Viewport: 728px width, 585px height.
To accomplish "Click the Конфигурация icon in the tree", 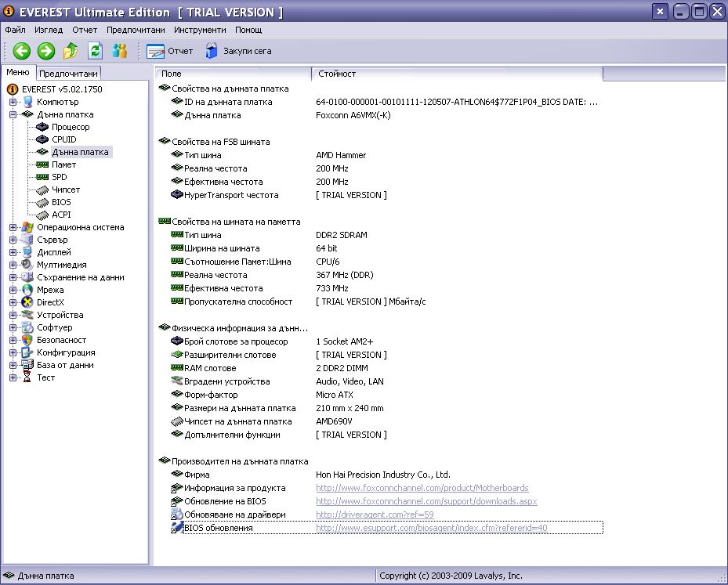I will pos(28,352).
